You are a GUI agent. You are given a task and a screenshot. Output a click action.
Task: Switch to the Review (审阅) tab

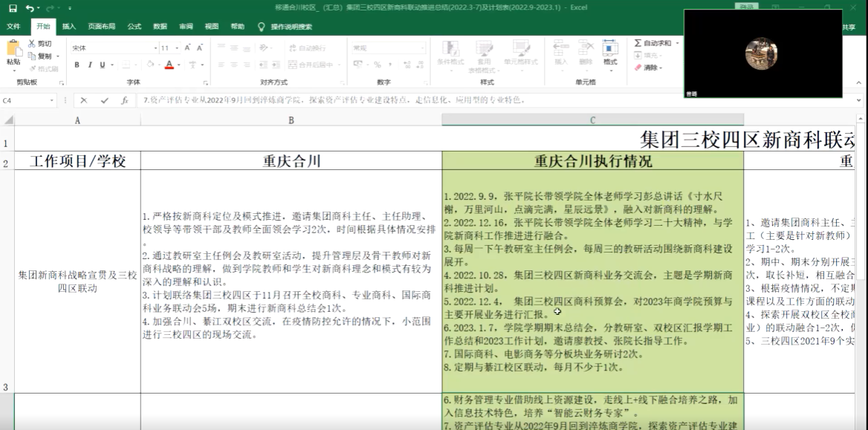186,27
